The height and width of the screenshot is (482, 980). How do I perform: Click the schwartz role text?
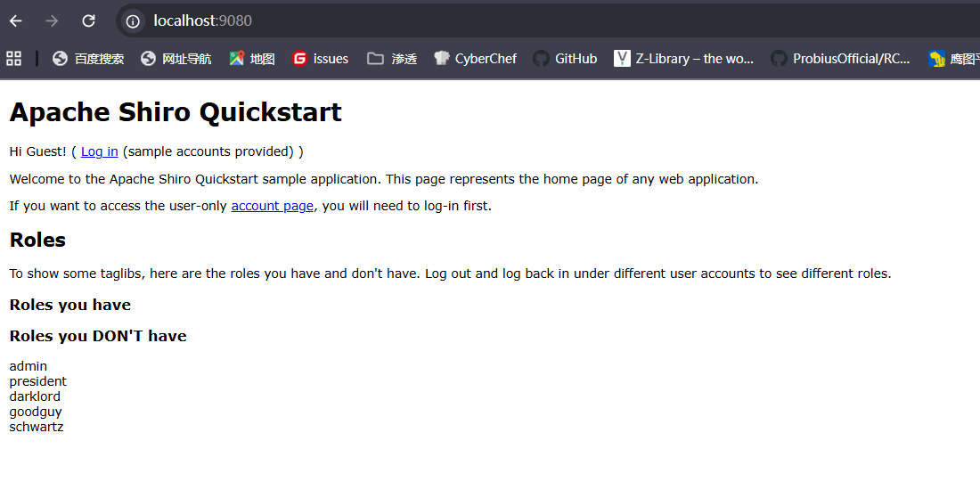point(37,427)
